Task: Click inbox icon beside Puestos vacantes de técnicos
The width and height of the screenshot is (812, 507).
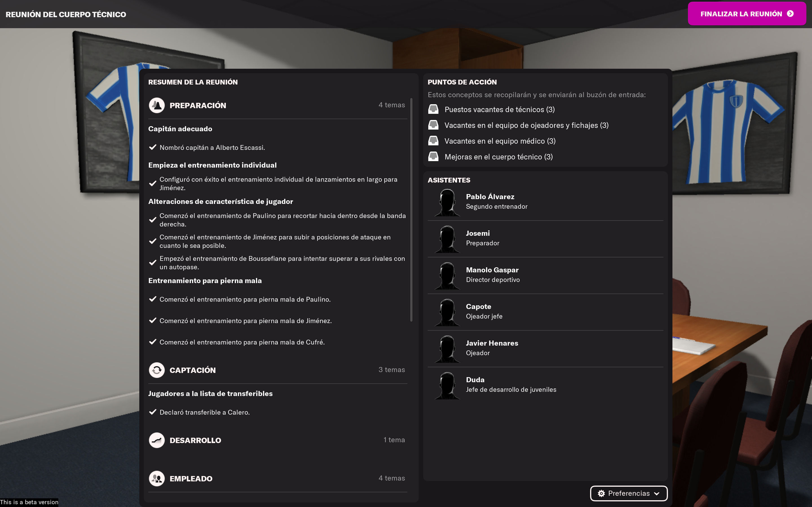Action: point(433,109)
